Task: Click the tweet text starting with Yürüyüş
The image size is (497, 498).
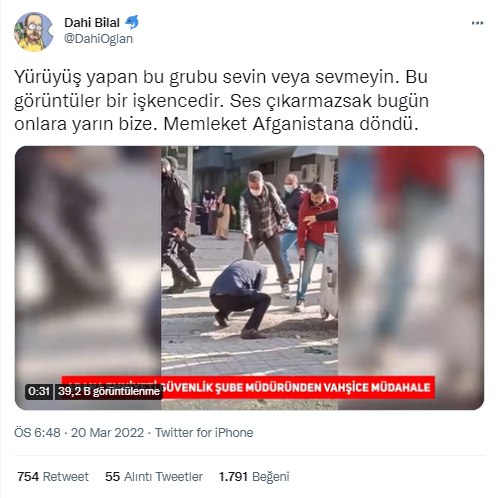Action: 221,100
